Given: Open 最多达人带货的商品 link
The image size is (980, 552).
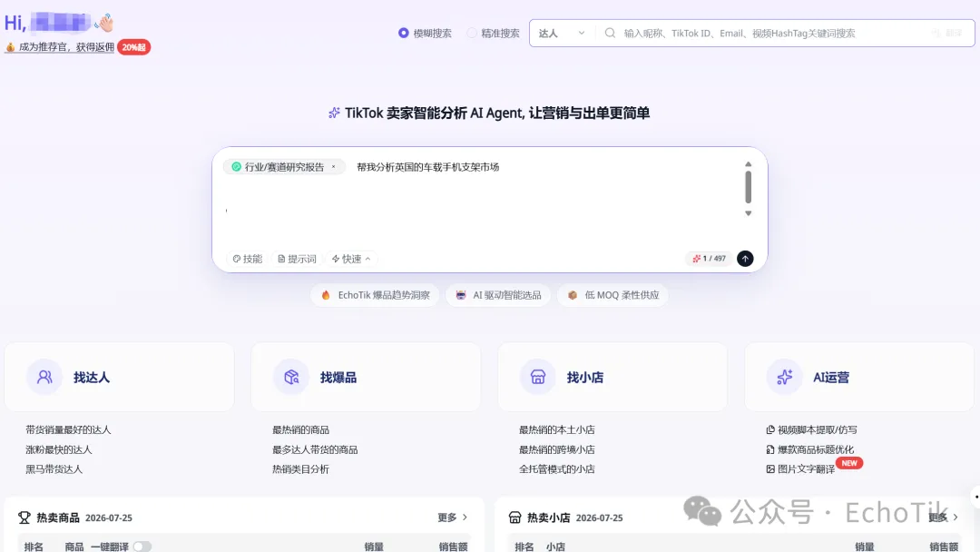Looking at the screenshot, I should tap(315, 449).
